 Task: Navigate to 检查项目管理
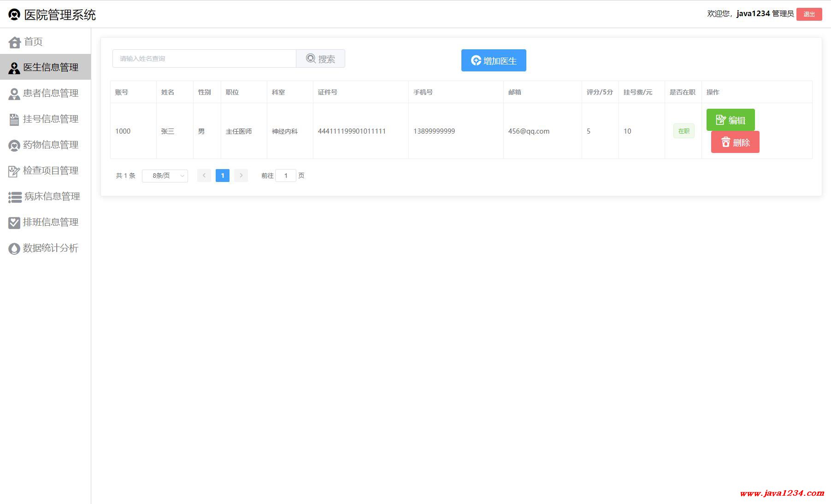45,170
